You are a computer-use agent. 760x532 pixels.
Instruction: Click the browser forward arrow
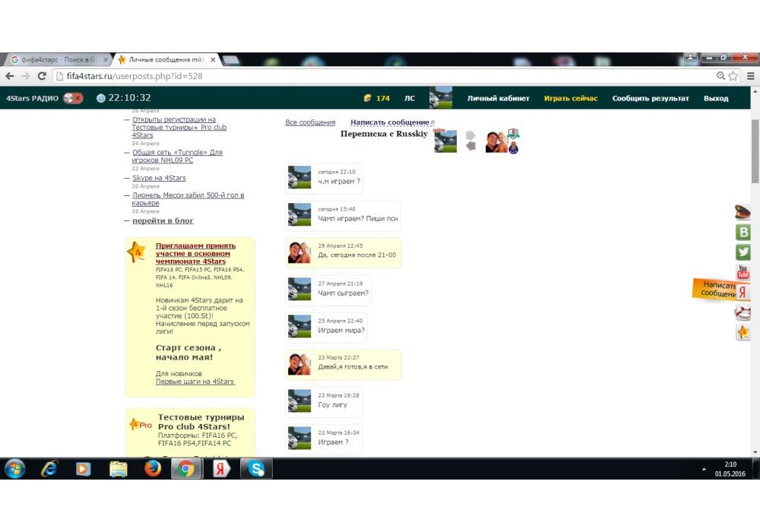pos(26,76)
